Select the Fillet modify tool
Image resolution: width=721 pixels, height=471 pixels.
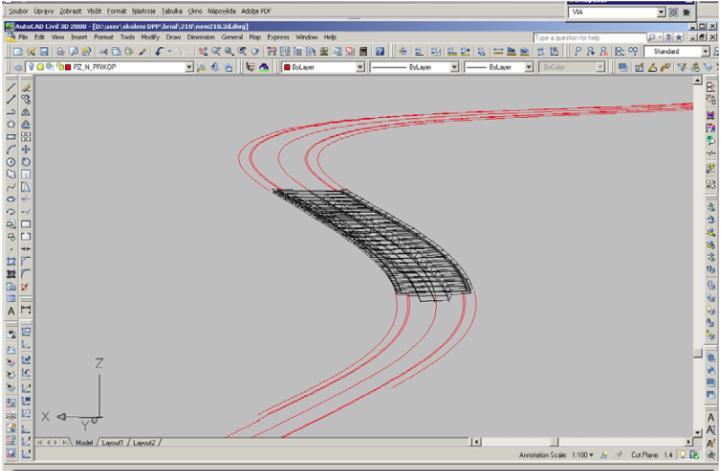point(26,274)
